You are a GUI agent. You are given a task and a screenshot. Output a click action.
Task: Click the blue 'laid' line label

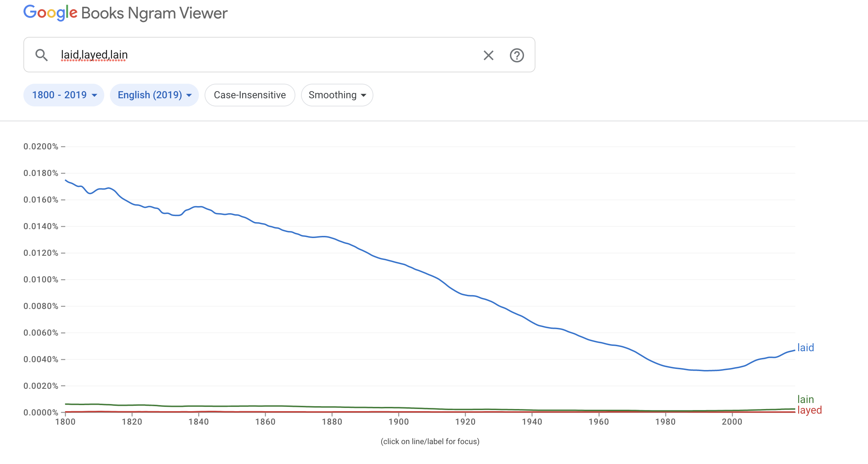[806, 348]
